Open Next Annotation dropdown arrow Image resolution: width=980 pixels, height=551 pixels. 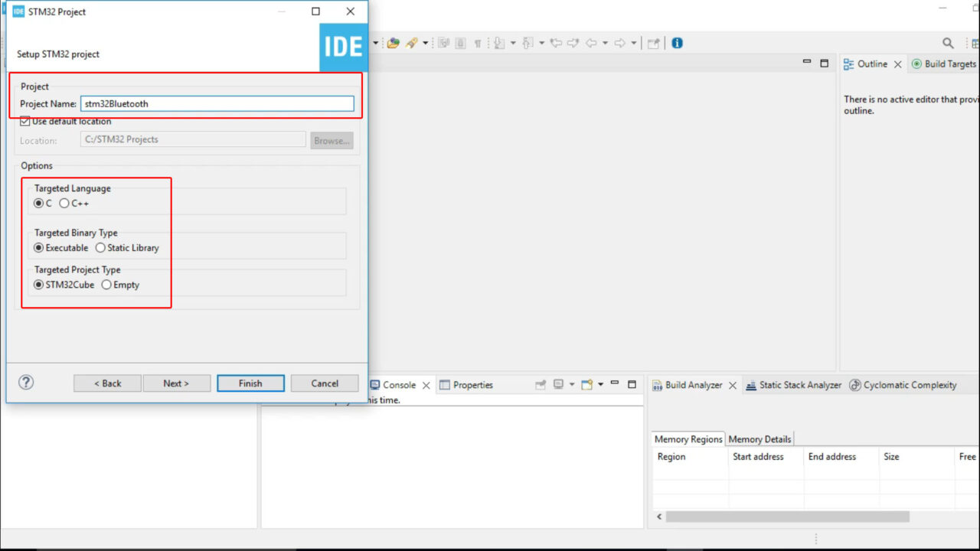[513, 44]
